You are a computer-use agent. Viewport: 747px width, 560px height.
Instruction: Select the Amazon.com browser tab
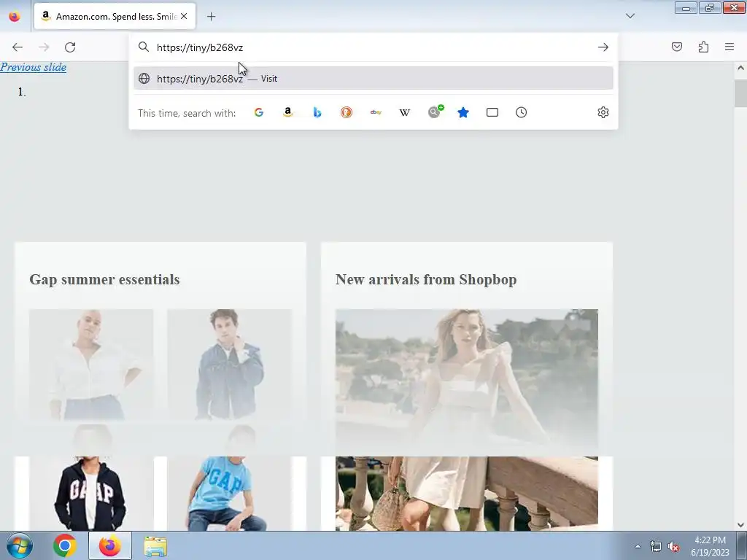click(115, 17)
